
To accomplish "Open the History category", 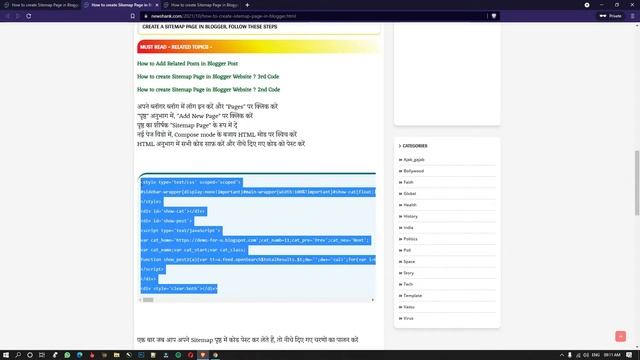I will [x=410, y=216].
